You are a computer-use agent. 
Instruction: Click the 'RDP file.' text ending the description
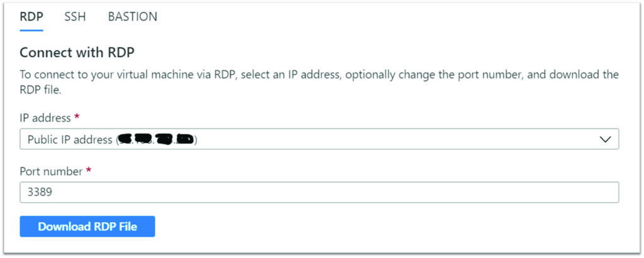point(40,90)
